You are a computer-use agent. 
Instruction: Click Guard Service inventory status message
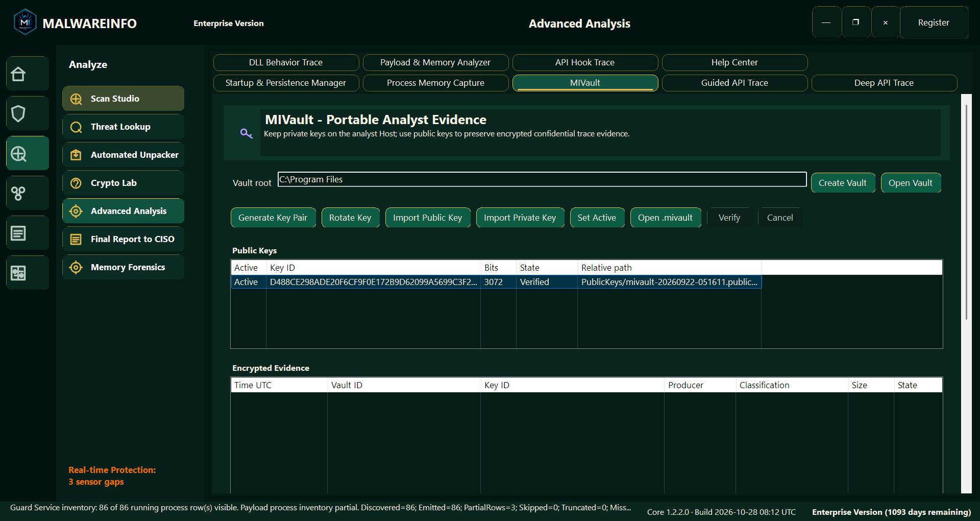click(x=321, y=508)
